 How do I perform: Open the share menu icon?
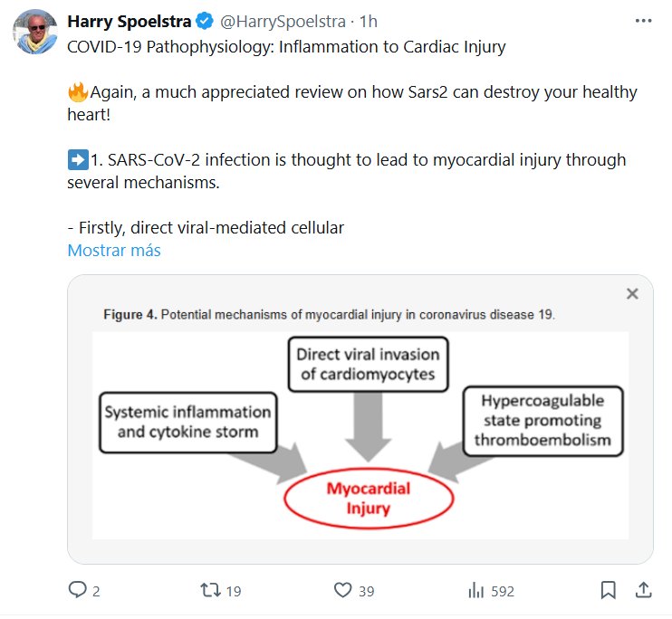tap(643, 590)
